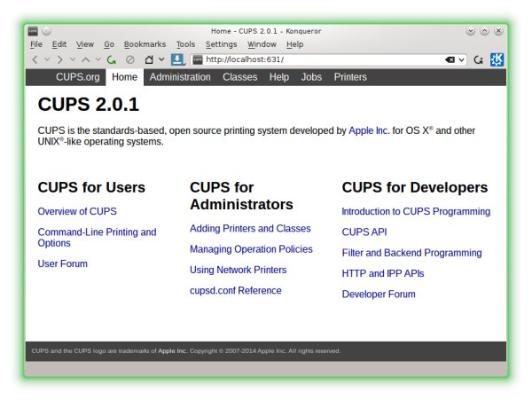Screen dimensions: 532x401
Task: Select the Home tab on CUPS page
Action: [x=124, y=77]
